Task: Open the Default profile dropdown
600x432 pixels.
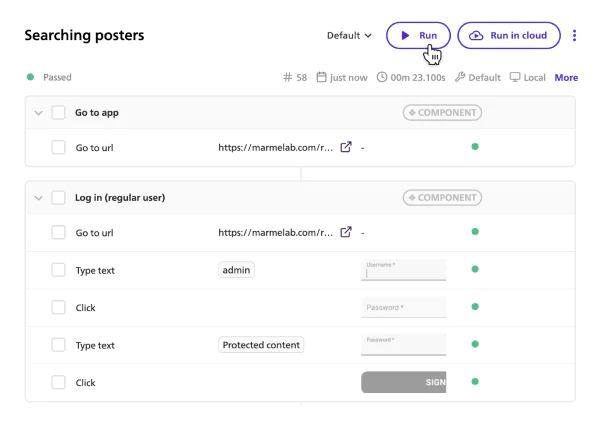Action: [349, 36]
